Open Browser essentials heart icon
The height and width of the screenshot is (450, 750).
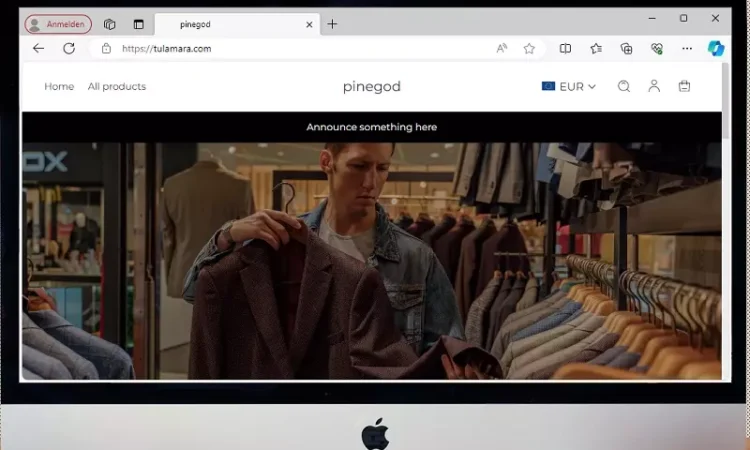[x=657, y=48]
